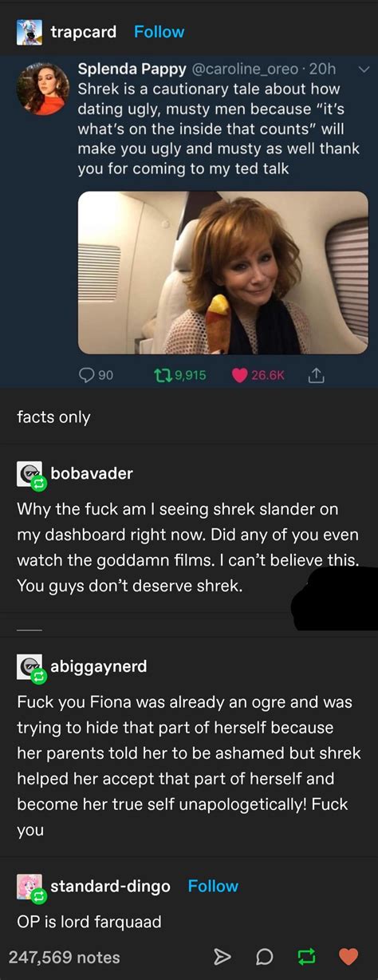This screenshot has width=378, height=980.
Task: Tap the green reblog arrows icon
Action: (306, 956)
